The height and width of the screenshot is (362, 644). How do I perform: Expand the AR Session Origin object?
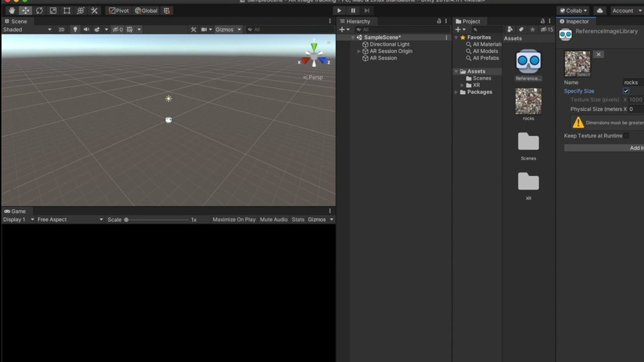pyautogui.click(x=359, y=51)
